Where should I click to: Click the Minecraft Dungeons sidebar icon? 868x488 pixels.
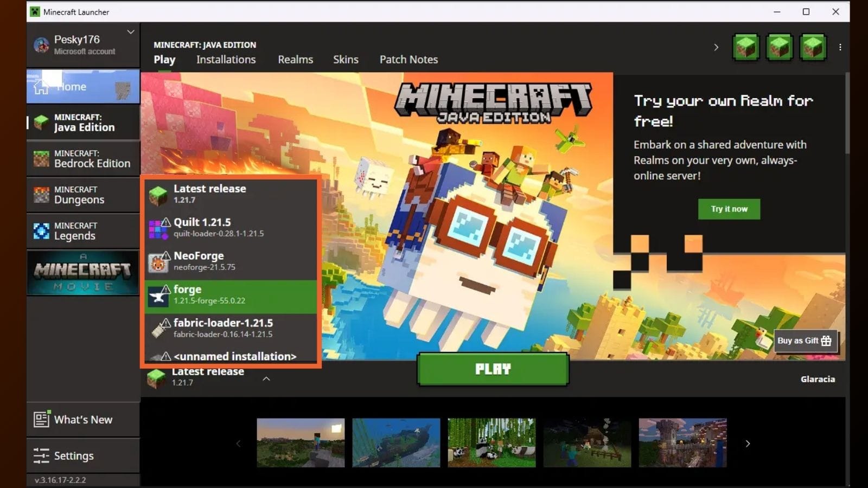[x=41, y=195]
